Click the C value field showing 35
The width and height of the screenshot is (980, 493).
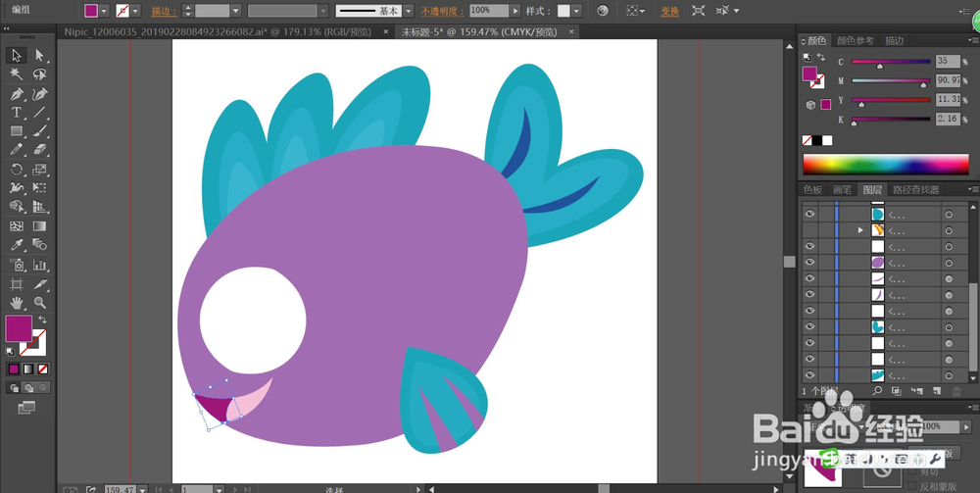point(948,61)
